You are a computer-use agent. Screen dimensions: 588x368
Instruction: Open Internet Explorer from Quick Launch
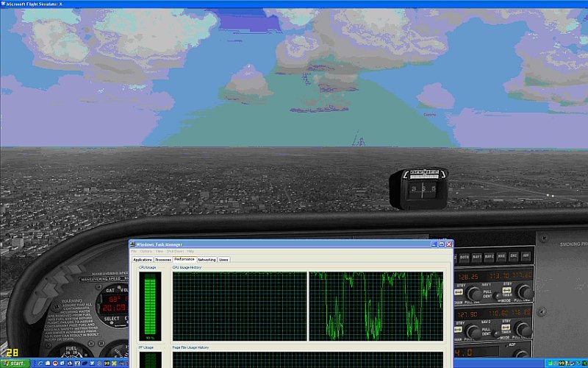coord(40,363)
